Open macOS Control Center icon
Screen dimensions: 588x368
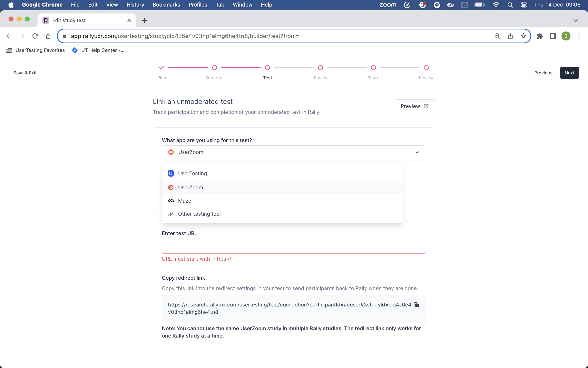[524, 5]
